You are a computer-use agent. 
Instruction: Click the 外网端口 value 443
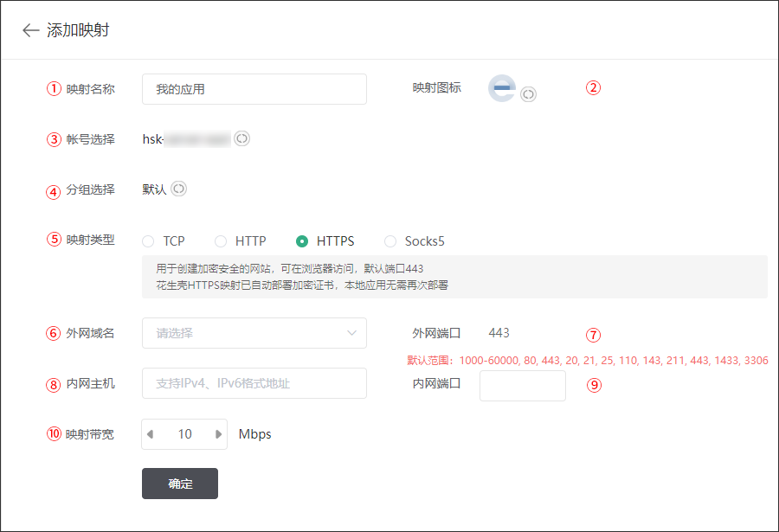499,332
